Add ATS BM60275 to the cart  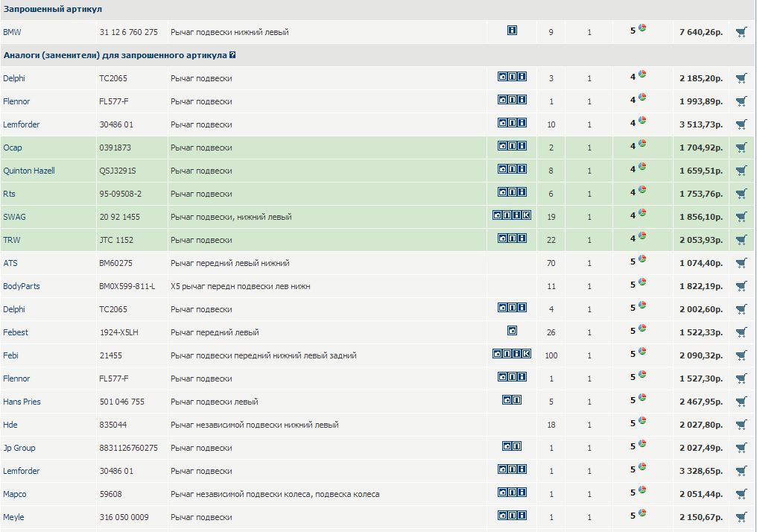pos(741,263)
